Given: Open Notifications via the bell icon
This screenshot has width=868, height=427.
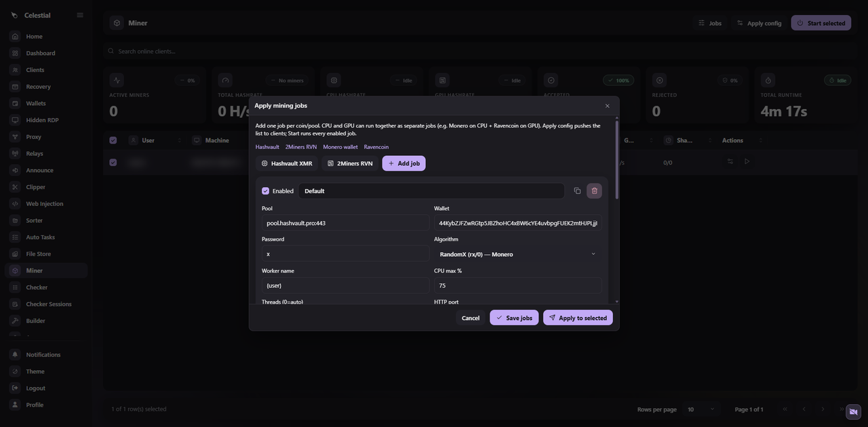Looking at the screenshot, I should pyautogui.click(x=15, y=354).
